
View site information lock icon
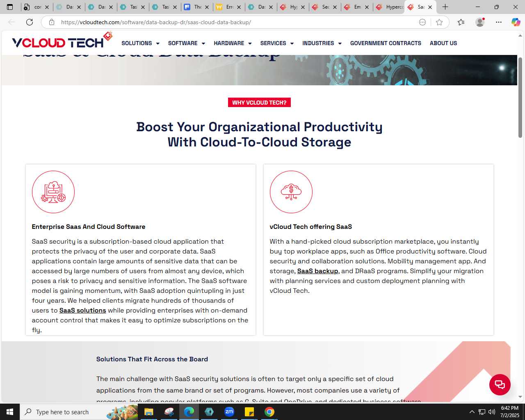(x=52, y=22)
